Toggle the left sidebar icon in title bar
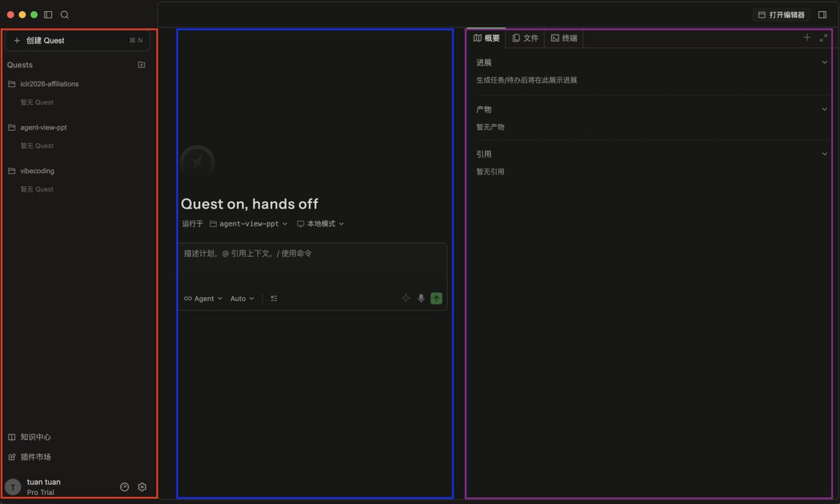 48,15
